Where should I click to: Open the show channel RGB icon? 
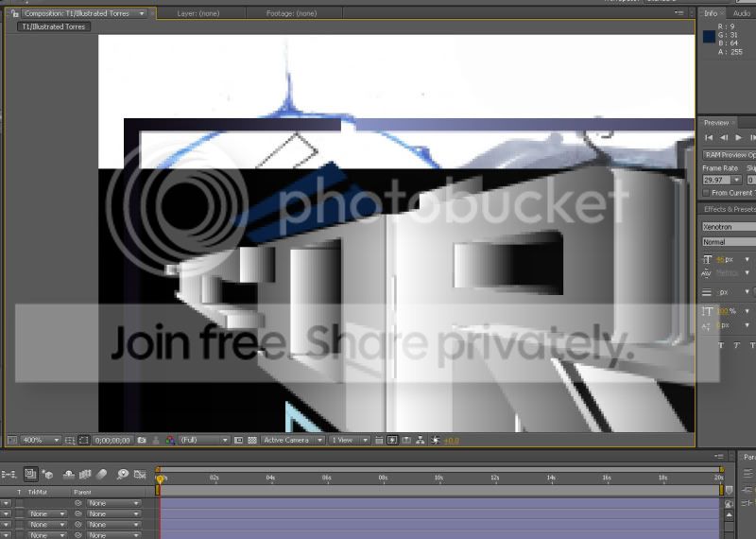coord(170,440)
